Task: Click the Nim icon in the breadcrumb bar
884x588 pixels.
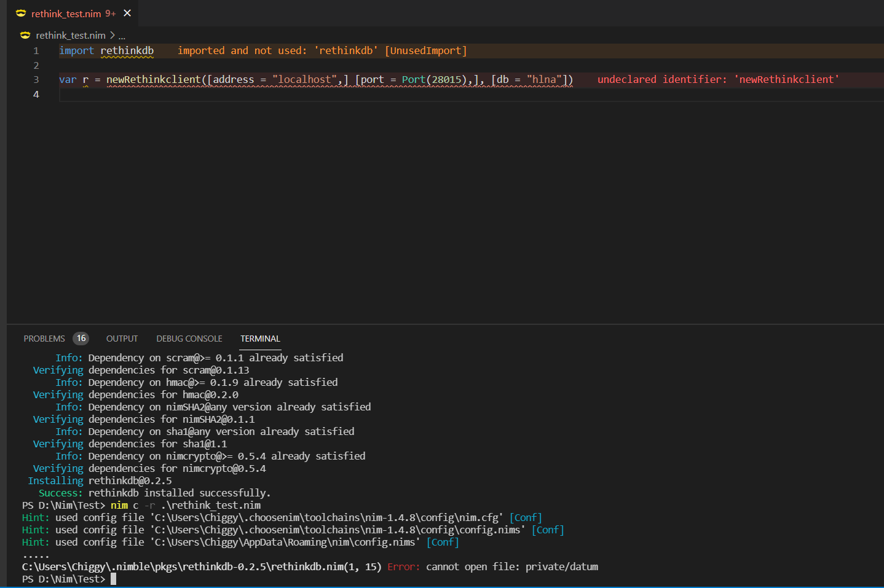Action: point(25,35)
